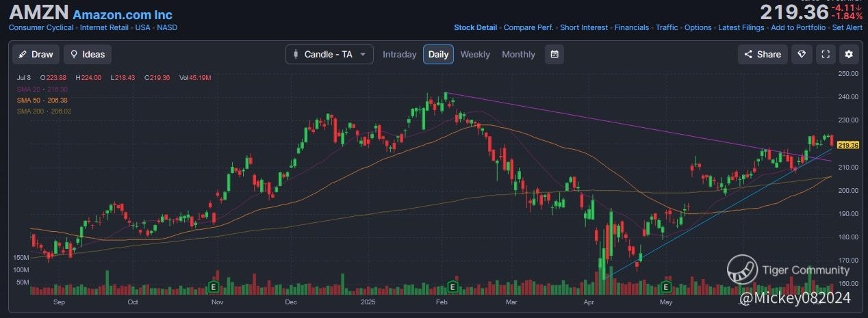Click the November earnings marker
The height and width of the screenshot is (318, 868).
point(214,285)
